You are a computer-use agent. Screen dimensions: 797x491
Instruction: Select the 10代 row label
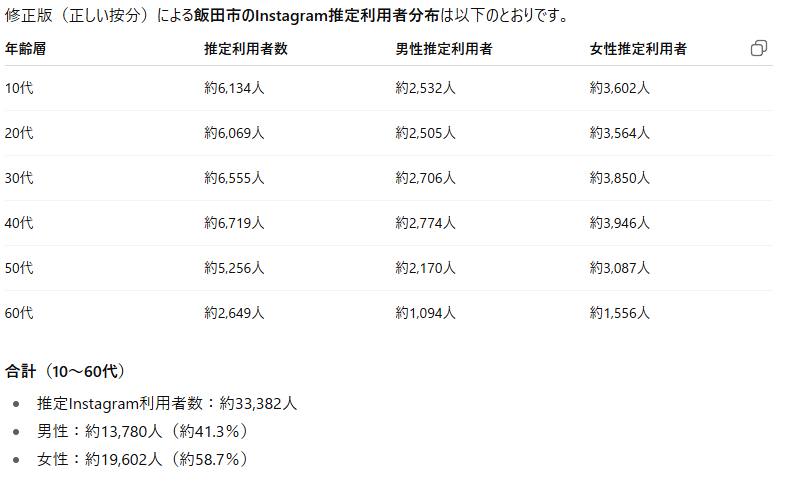click(19, 88)
